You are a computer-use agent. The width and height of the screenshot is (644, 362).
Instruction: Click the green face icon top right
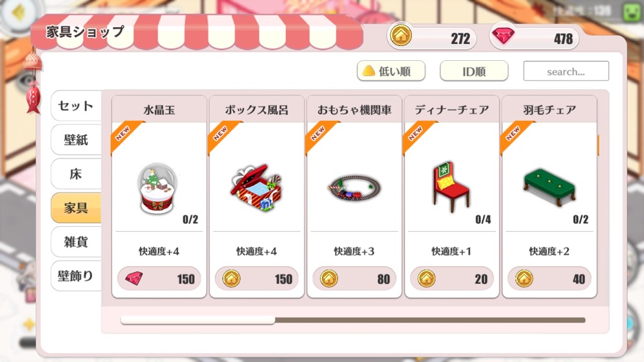[631, 12]
